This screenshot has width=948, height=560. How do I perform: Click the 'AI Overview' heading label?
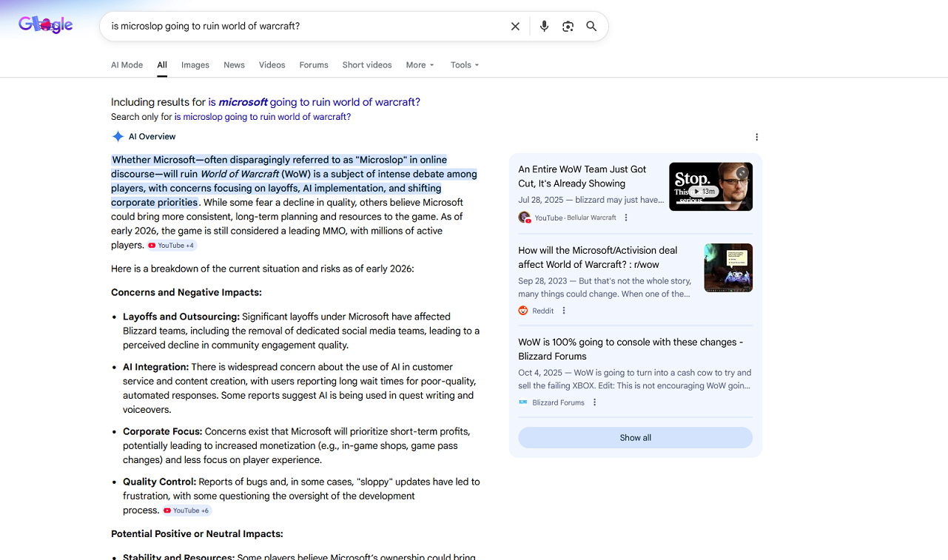coord(152,137)
